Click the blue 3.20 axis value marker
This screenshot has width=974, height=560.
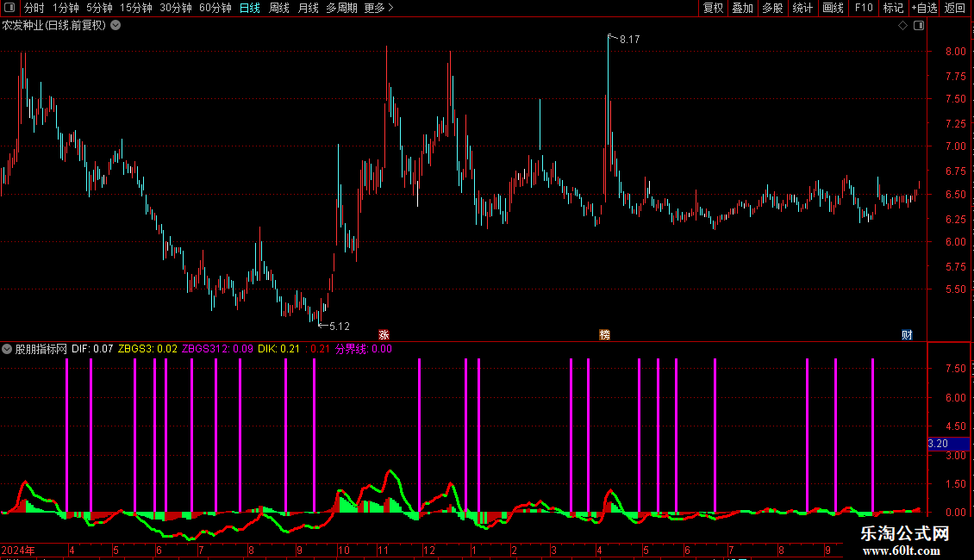pos(948,444)
